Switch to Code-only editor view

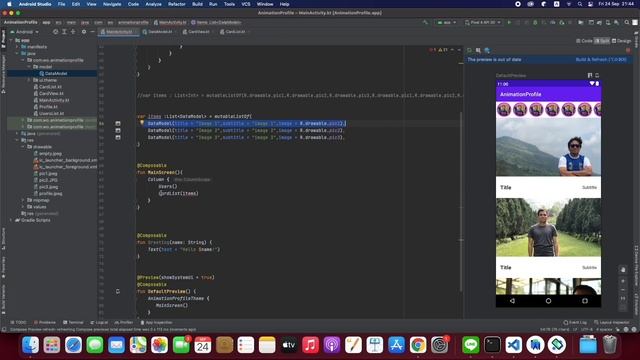pyautogui.click(x=584, y=41)
